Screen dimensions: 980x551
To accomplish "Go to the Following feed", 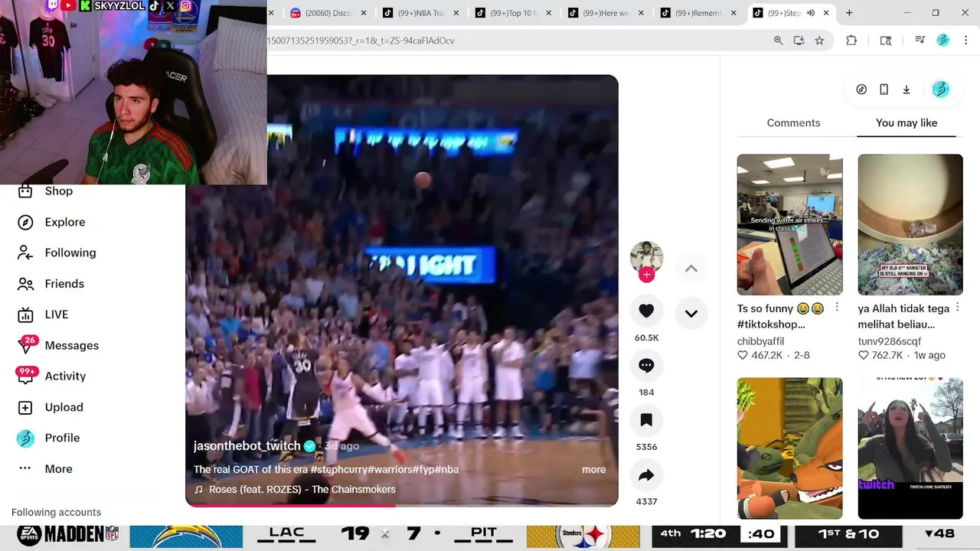I will tap(70, 253).
